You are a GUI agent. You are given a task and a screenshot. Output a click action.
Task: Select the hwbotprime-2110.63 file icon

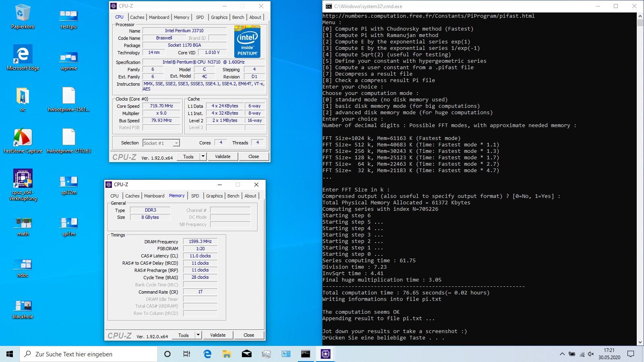[69, 141]
